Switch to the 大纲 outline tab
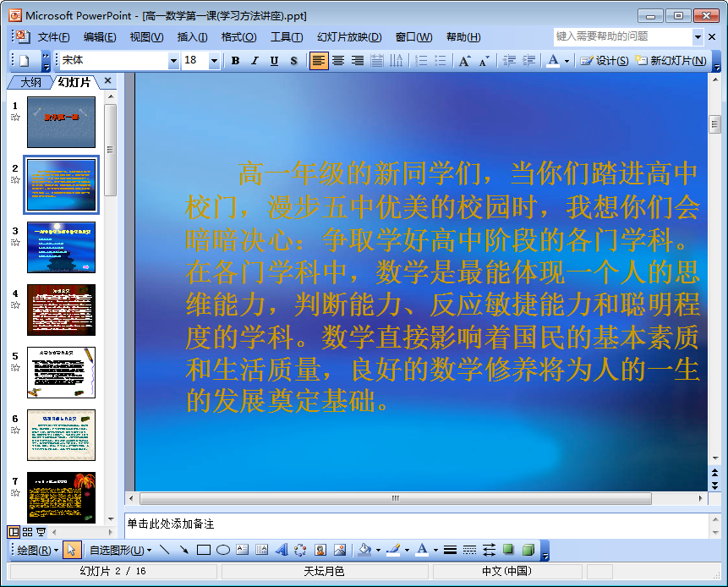 coord(30,82)
